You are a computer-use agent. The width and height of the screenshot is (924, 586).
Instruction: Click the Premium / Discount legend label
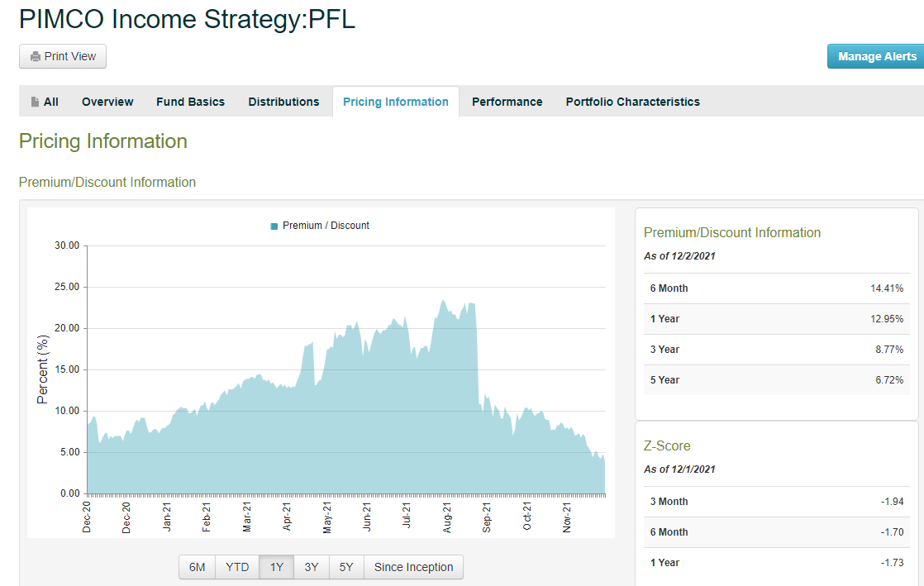326,226
